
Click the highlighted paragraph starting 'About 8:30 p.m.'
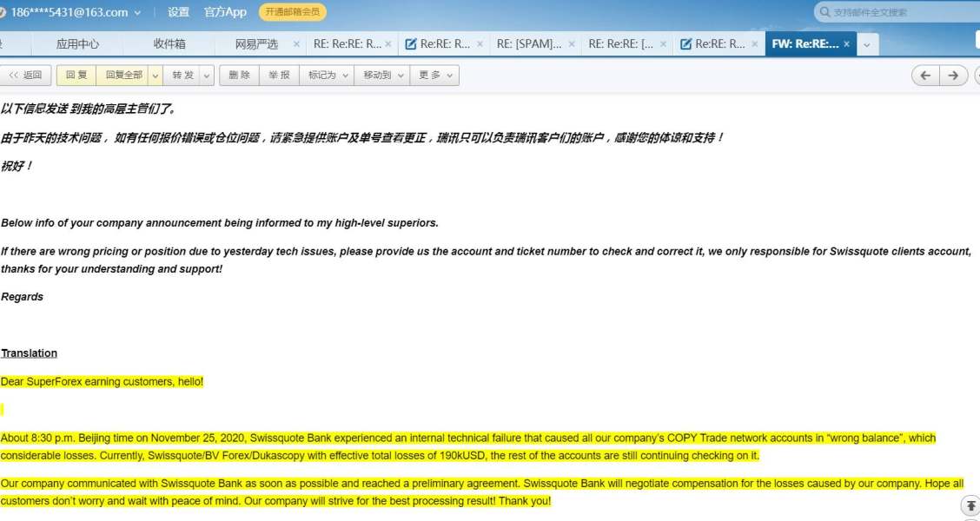click(468, 446)
